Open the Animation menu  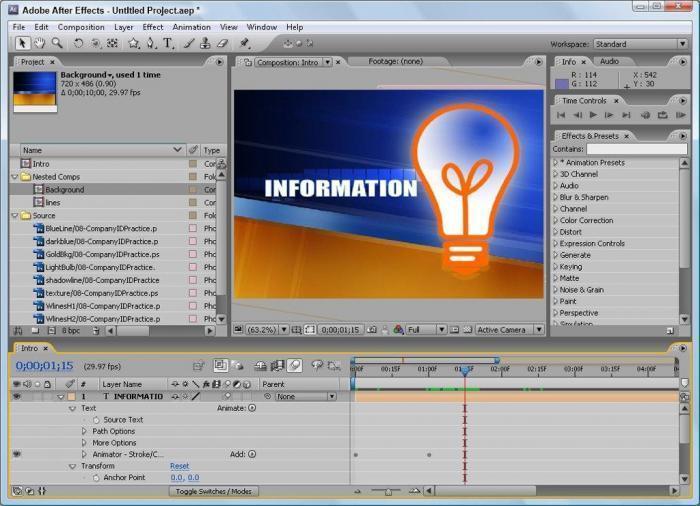point(192,27)
